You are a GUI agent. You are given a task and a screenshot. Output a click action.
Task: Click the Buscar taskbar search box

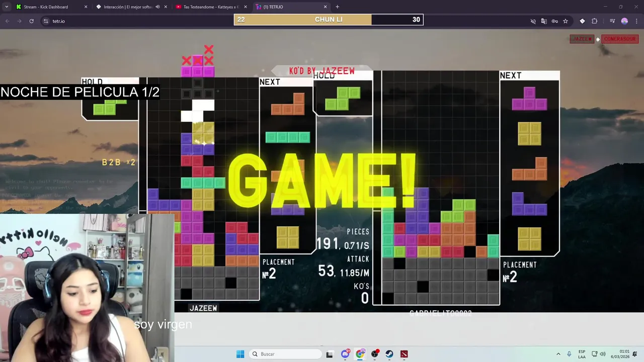285,354
